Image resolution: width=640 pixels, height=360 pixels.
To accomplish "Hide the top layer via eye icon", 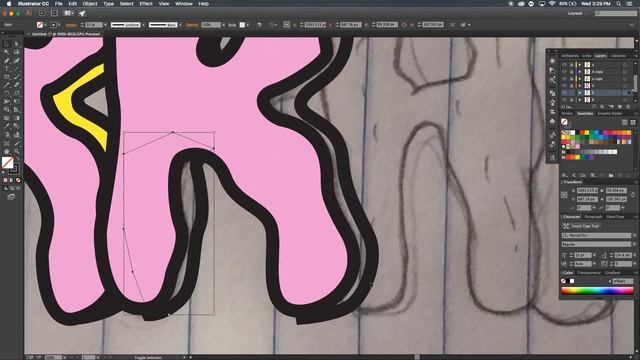I will [x=564, y=65].
